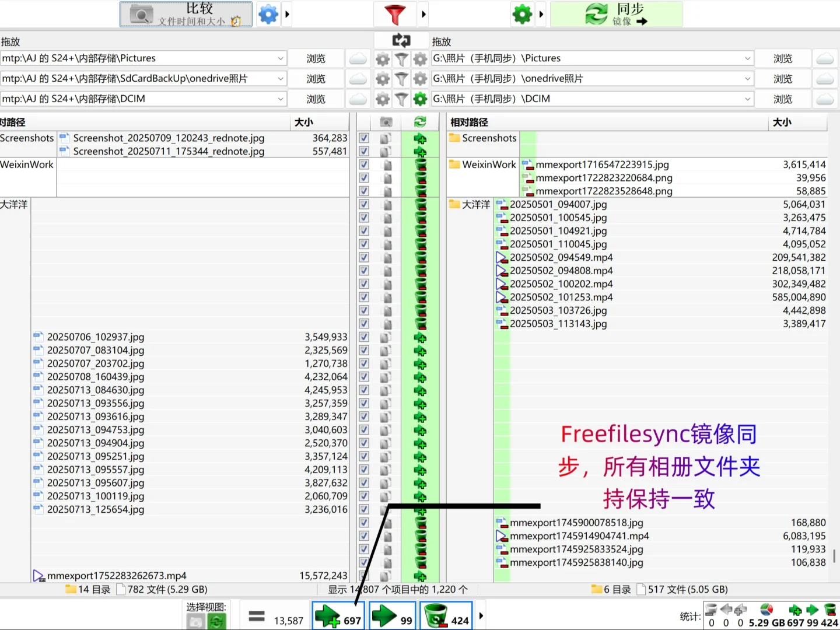Toggle the checkbox for 20250713_084630.jpg row

pos(363,390)
